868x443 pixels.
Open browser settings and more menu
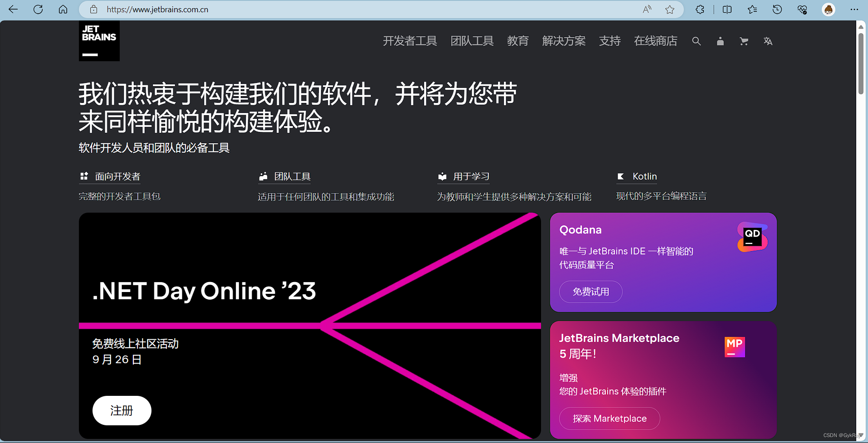tap(854, 9)
